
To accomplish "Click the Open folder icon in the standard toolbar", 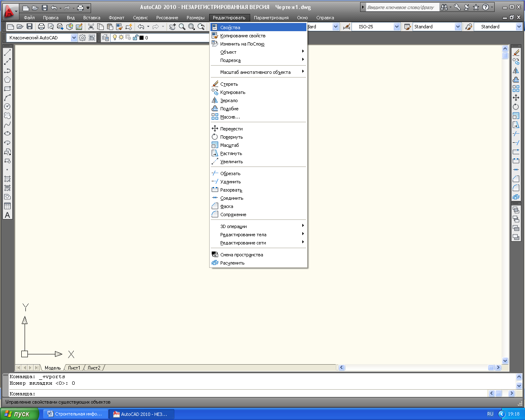I will 20,27.
